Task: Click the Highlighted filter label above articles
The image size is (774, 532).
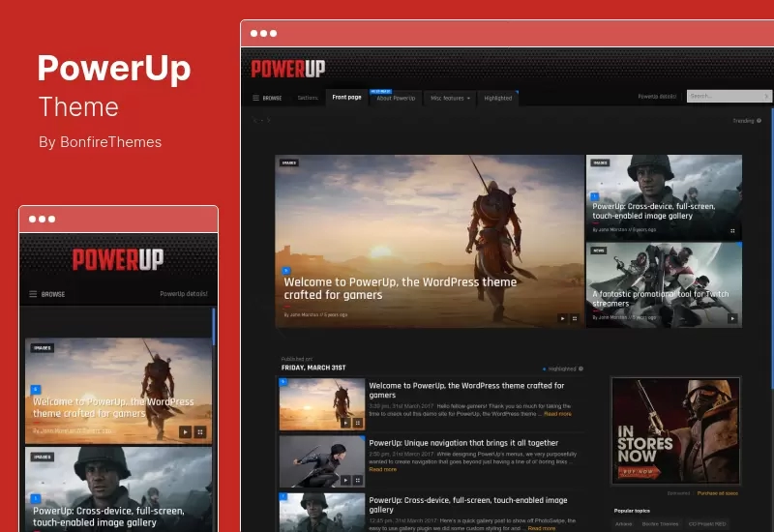Action: pos(562,369)
